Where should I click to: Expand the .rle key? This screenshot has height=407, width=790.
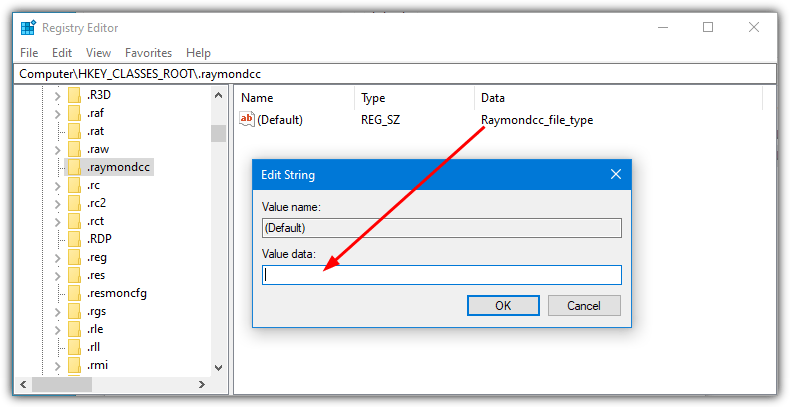coord(57,329)
